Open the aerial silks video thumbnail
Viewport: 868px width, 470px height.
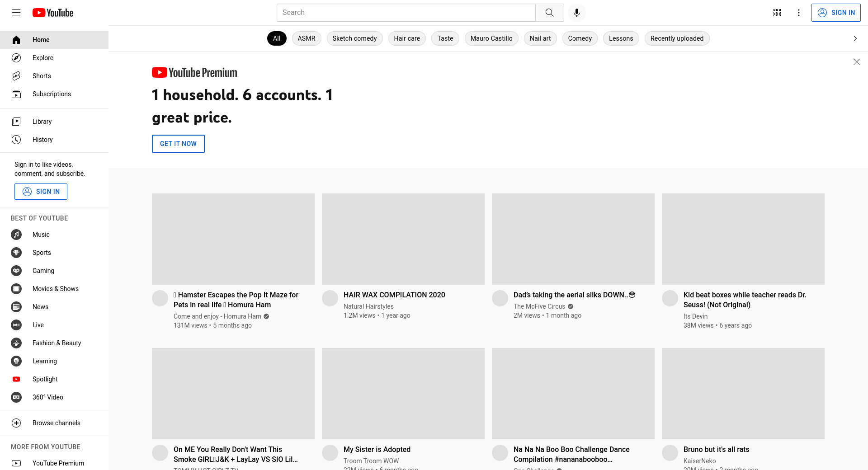(573, 239)
